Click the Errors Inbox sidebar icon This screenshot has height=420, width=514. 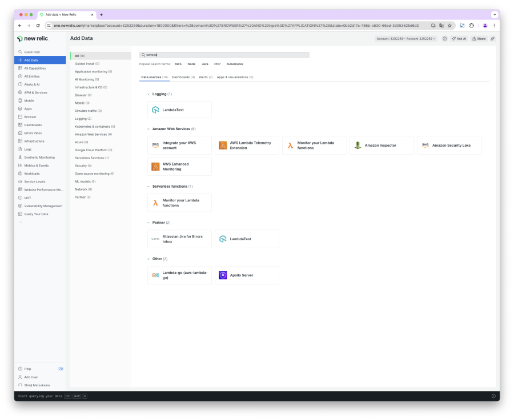21,133
